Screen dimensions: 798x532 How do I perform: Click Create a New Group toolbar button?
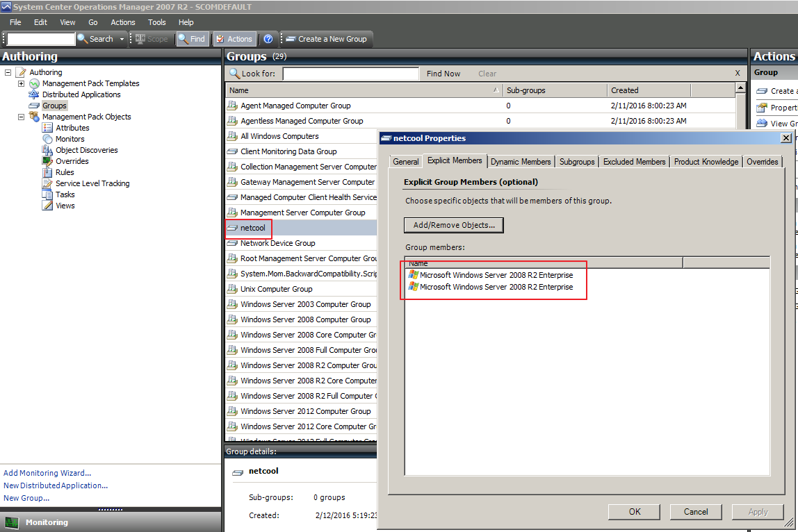327,39
